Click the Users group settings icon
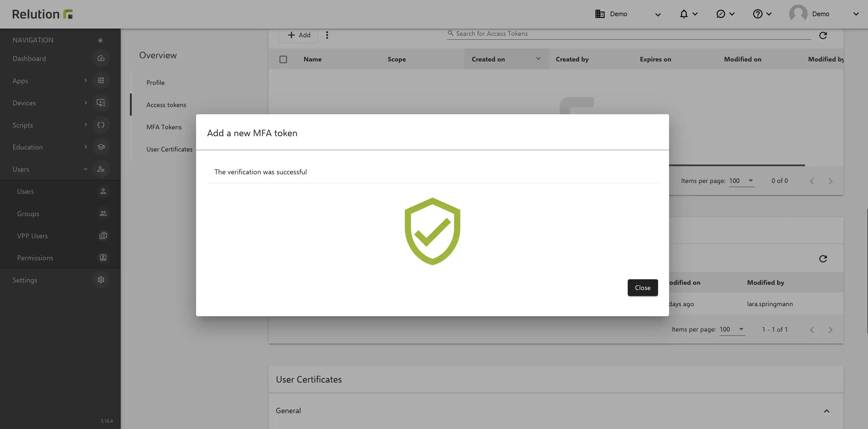 click(x=101, y=169)
